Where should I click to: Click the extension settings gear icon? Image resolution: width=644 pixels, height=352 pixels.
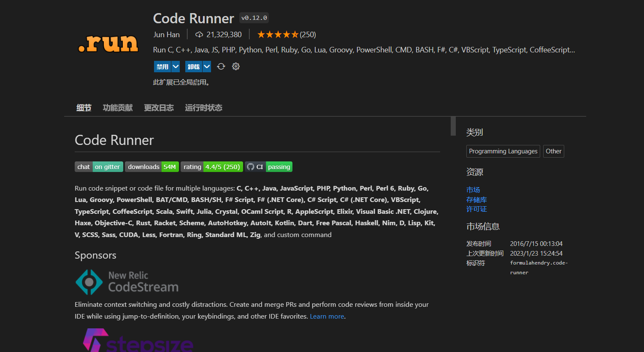236,66
